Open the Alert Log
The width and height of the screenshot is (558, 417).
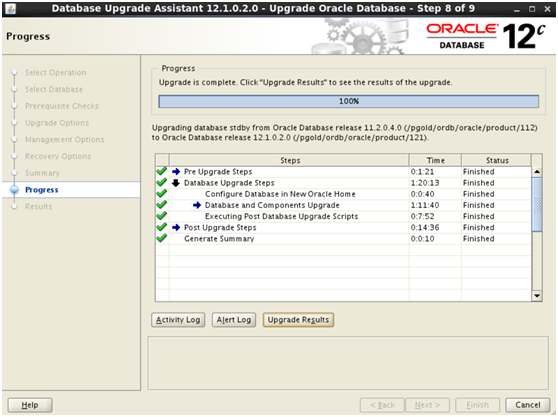(234, 320)
